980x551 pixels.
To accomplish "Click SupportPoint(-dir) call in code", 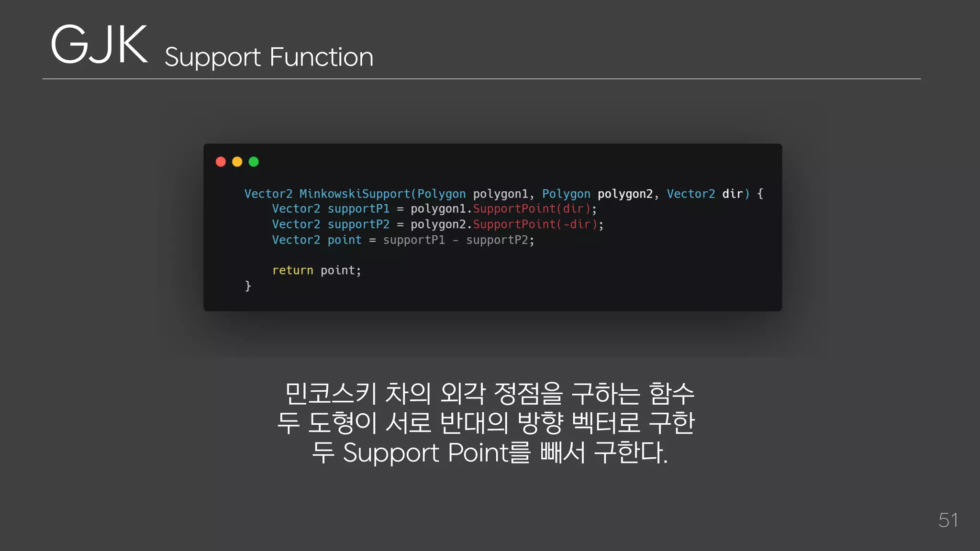I will tap(535, 224).
